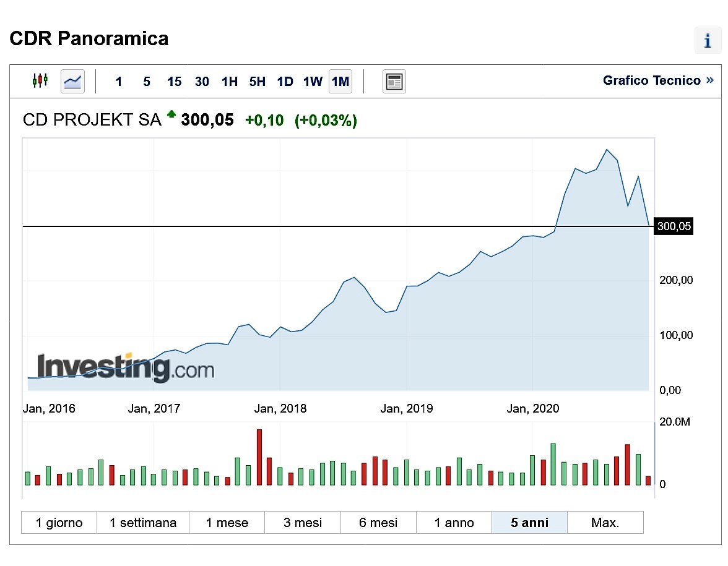Click the info icon beside CDR Panoramica
728x566 pixels.
pyautogui.click(x=708, y=41)
